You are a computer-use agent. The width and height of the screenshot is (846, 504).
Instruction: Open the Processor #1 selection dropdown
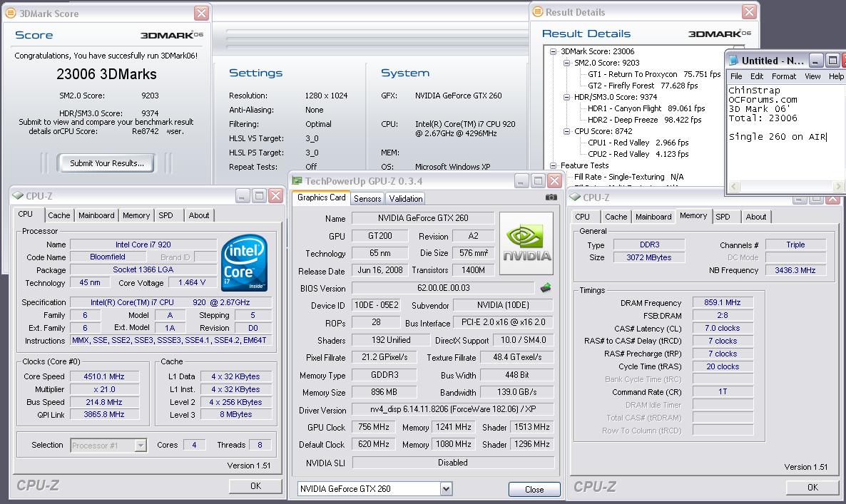pyautogui.click(x=141, y=446)
